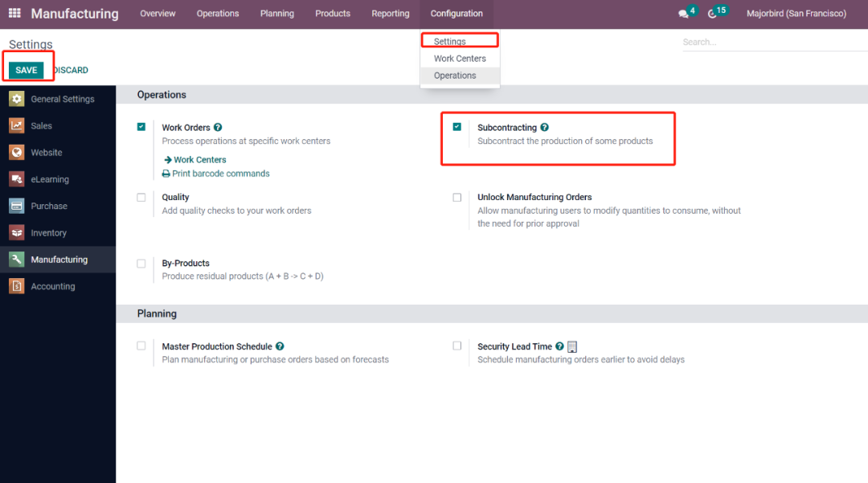Open the activities clock icon

[712, 14]
